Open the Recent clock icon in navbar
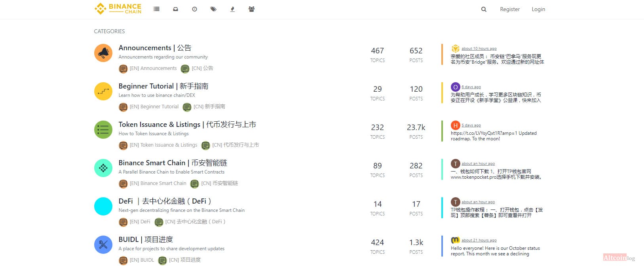This screenshot has height=268, width=644. pyautogui.click(x=194, y=9)
